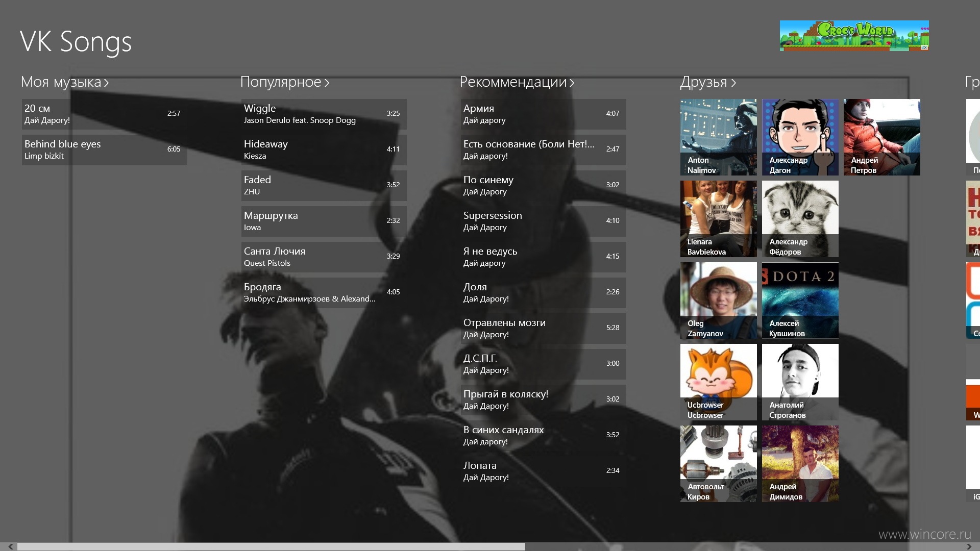Play Маршрутка by Iowa

[x=324, y=221]
